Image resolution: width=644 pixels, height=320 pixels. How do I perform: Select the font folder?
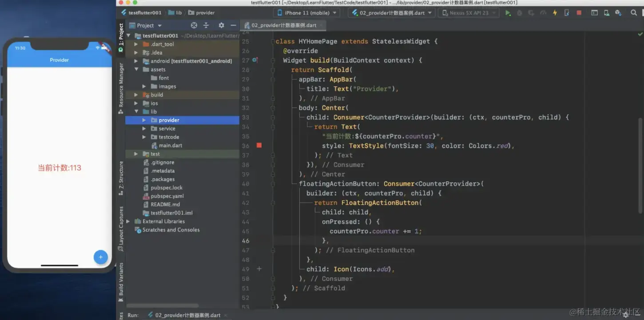(x=164, y=78)
